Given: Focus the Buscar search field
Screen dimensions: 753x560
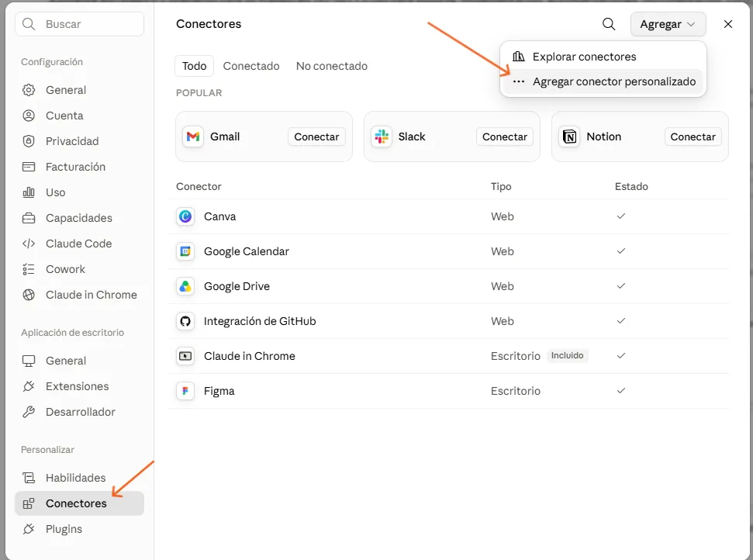Looking at the screenshot, I should pos(79,24).
